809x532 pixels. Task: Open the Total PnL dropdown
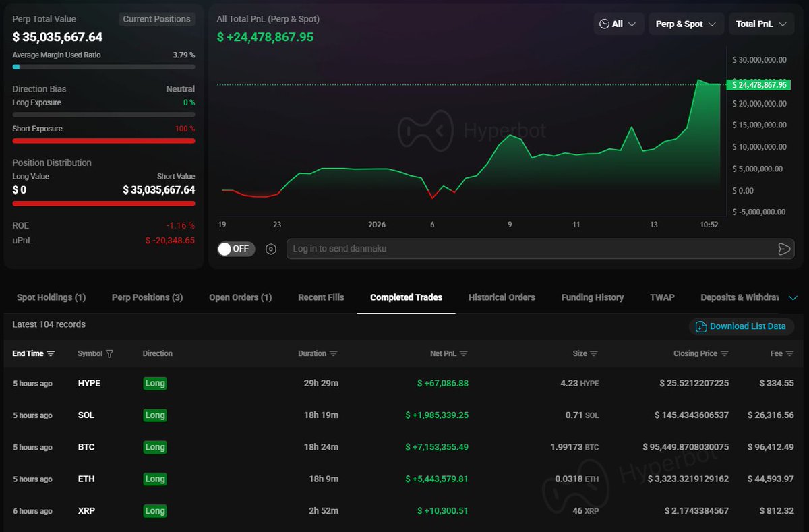pyautogui.click(x=761, y=24)
